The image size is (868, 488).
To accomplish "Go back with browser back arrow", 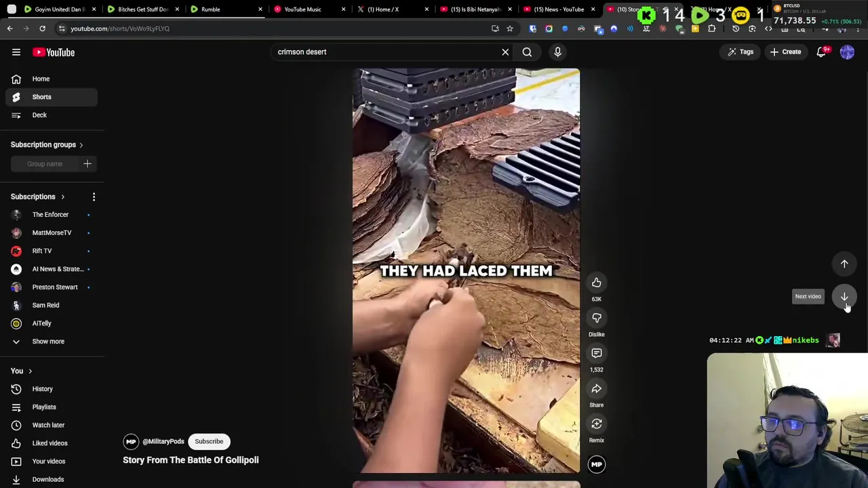I will [10, 28].
